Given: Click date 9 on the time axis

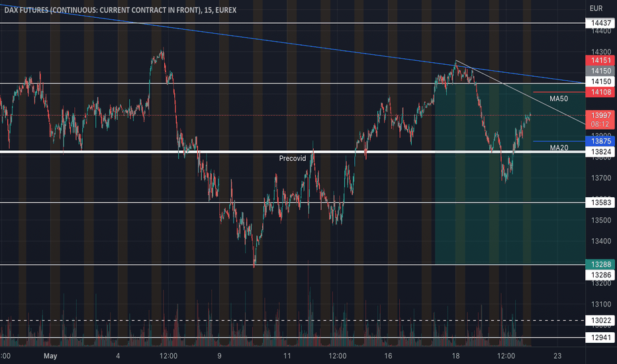Looking at the screenshot, I should (x=219, y=356).
